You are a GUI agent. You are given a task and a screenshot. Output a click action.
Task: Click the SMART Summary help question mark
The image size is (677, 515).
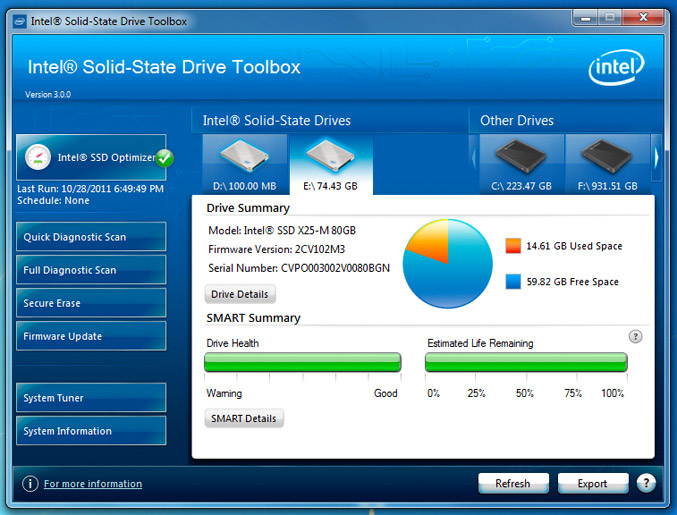[x=635, y=336]
